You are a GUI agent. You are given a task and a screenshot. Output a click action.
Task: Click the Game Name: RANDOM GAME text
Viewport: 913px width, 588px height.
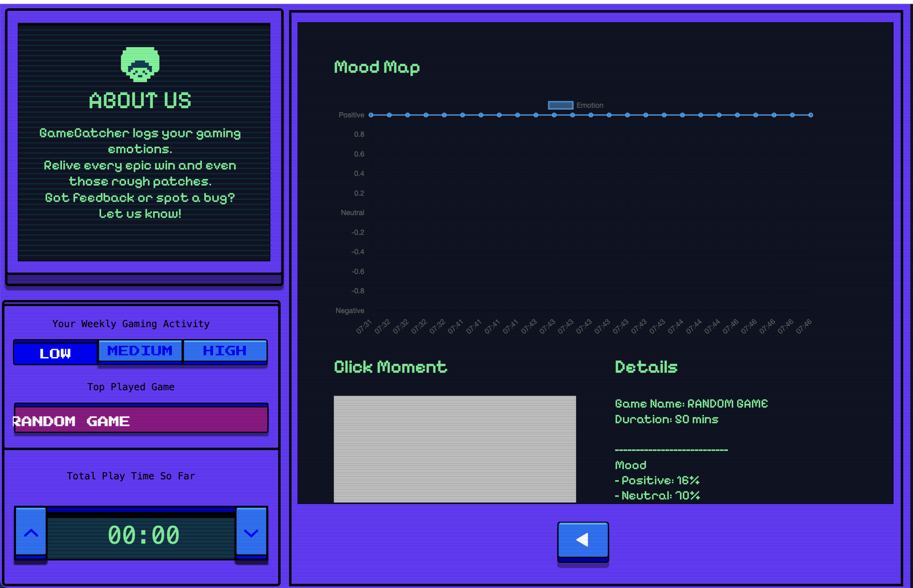[x=691, y=403]
